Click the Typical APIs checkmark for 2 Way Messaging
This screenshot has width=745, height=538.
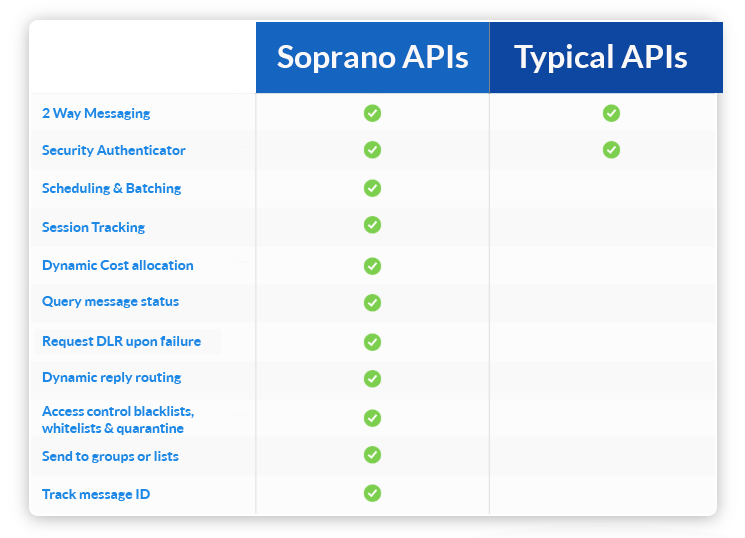[x=611, y=113]
